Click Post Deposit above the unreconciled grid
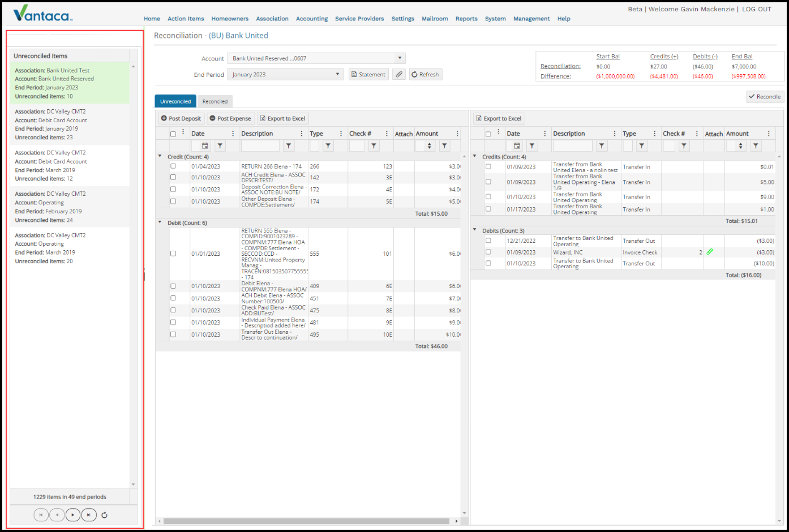This screenshot has height=532, width=789. tap(181, 118)
